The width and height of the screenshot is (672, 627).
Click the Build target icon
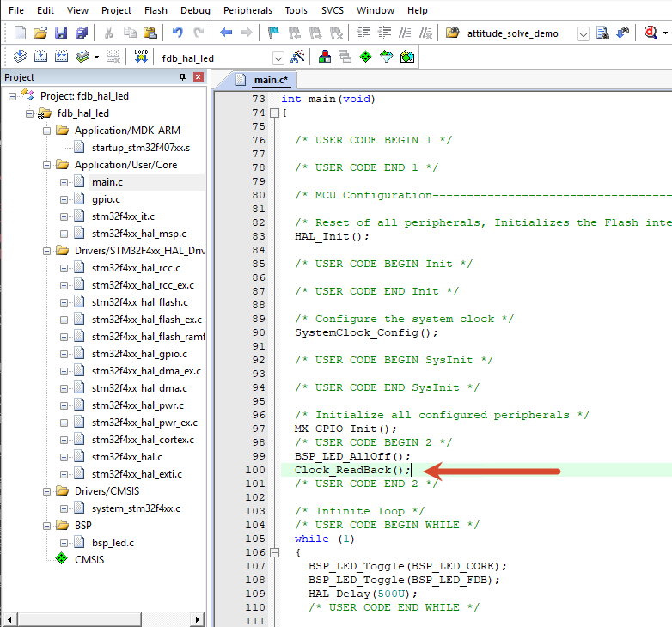coord(40,57)
